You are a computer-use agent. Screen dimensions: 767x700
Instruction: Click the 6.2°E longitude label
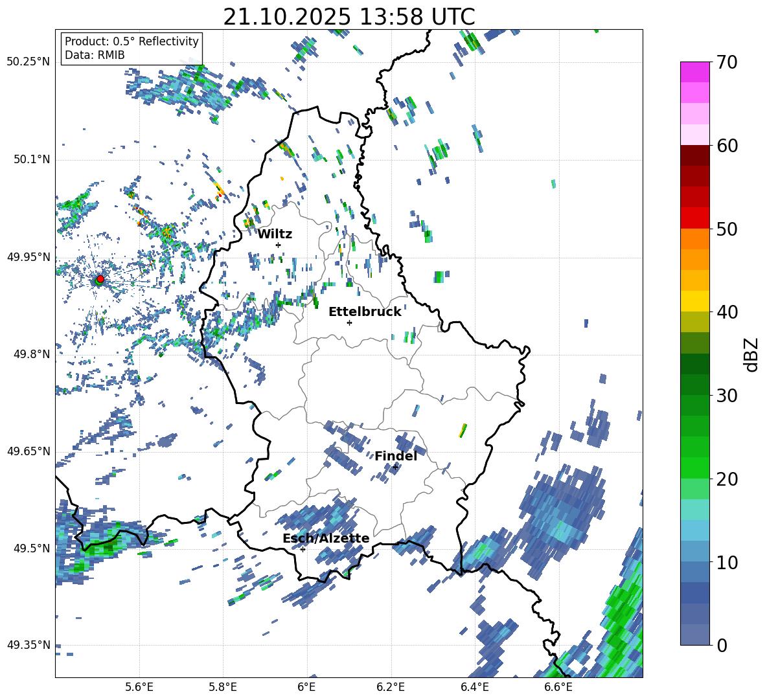coord(391,687)
